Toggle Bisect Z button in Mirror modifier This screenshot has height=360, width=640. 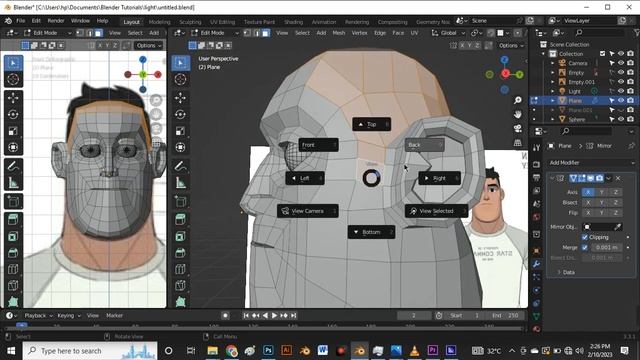click(x=616, y=202)
